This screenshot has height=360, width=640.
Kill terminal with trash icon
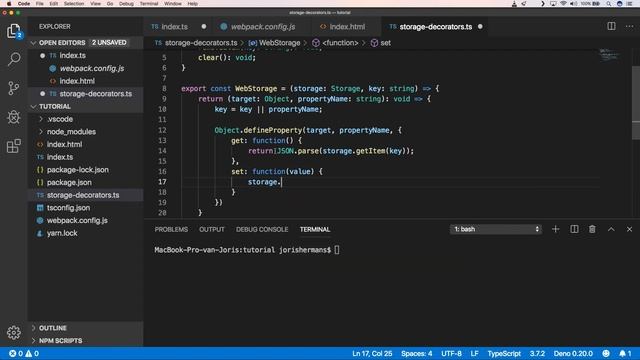[x=592, y=229]
